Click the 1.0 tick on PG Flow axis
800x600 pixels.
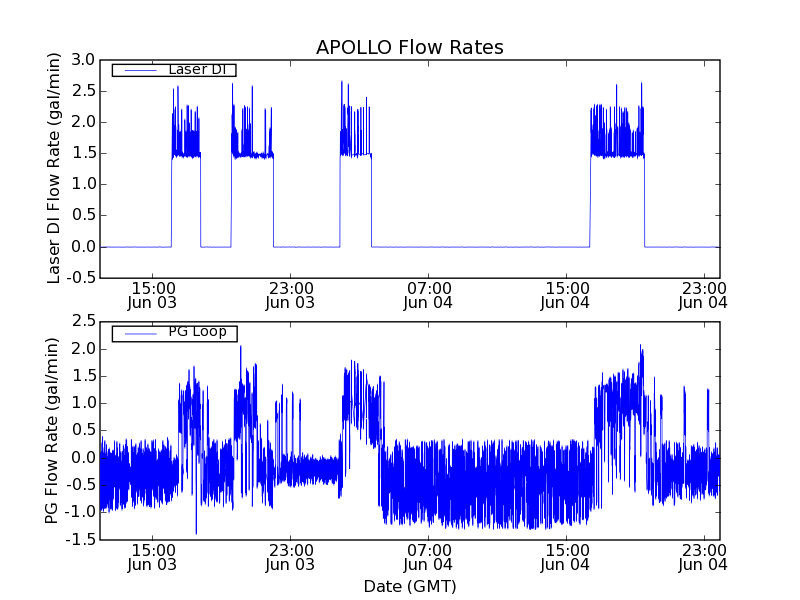click(x=83, y=403)
